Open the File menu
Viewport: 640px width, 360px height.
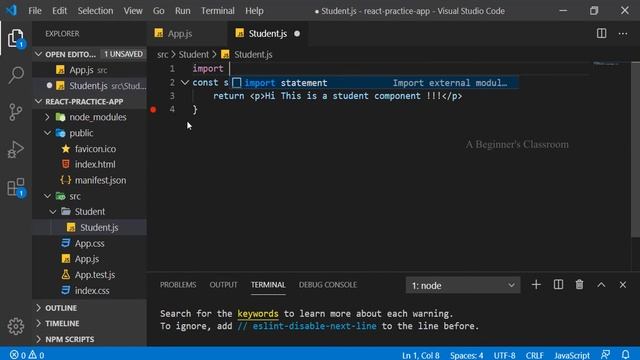click(x=35, y=11)
